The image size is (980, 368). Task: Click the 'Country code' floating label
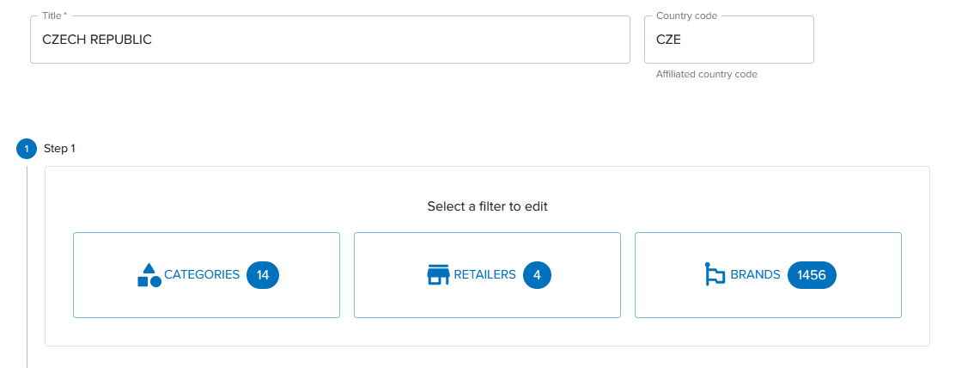686,16
